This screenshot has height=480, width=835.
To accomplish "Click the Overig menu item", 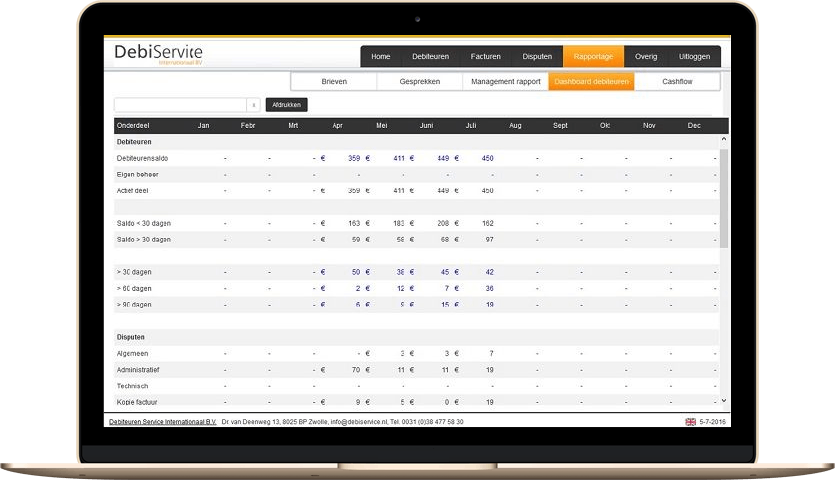I will 645,57.
